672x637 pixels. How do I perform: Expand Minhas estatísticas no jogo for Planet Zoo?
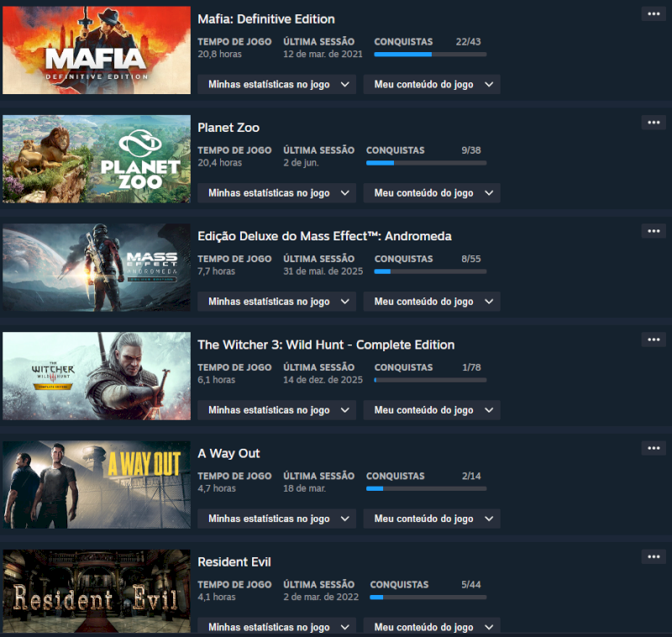tap(276, 193)
